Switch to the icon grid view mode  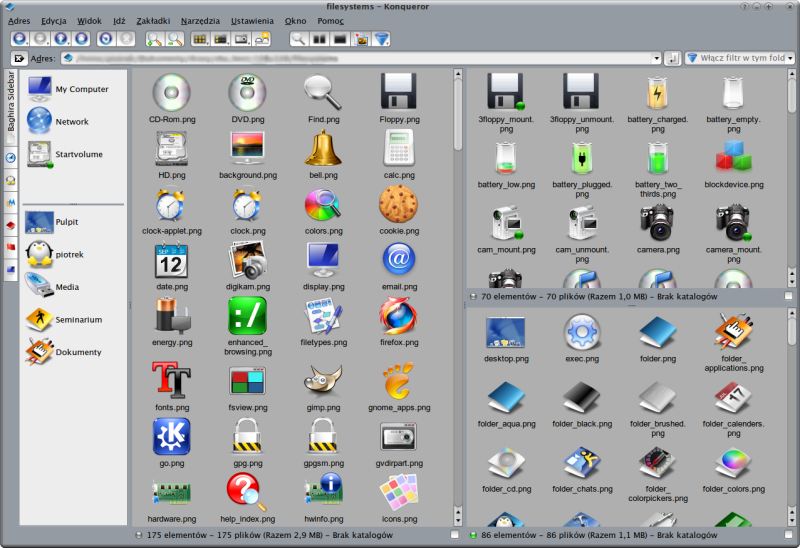[200, 39]
